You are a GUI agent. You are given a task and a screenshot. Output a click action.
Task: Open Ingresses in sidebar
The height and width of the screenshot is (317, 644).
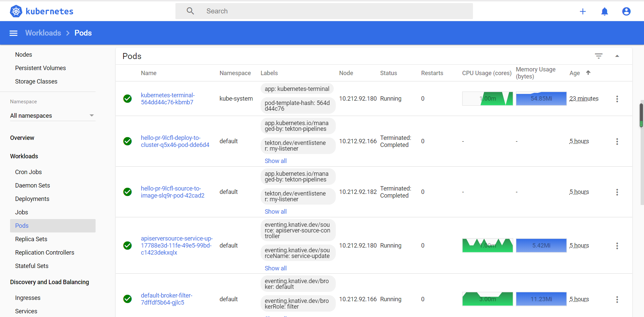[28, 298]
